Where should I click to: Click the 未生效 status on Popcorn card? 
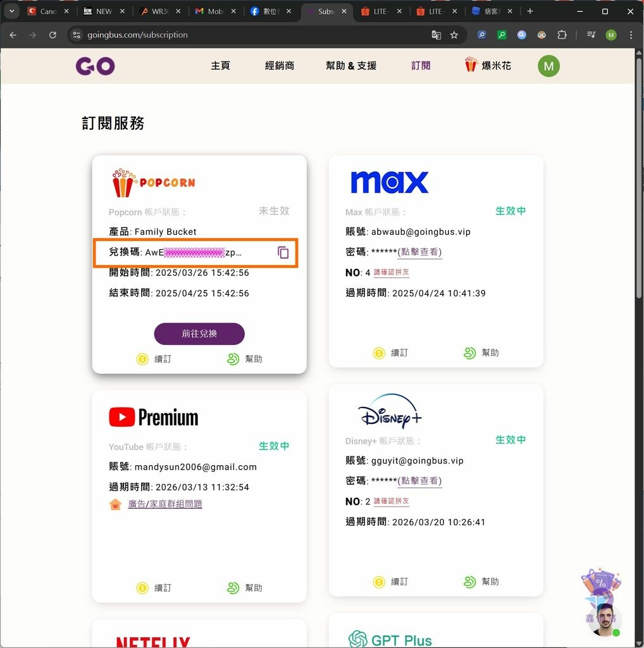(x=274, y=211)
